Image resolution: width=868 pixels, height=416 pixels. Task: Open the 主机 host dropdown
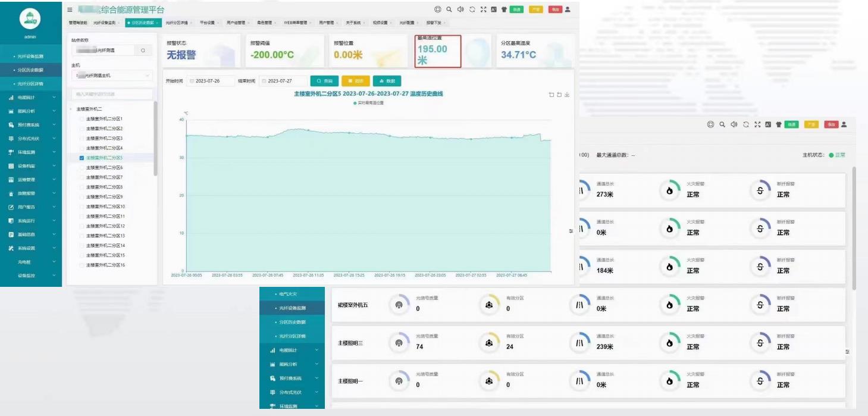tap(112, 76)
